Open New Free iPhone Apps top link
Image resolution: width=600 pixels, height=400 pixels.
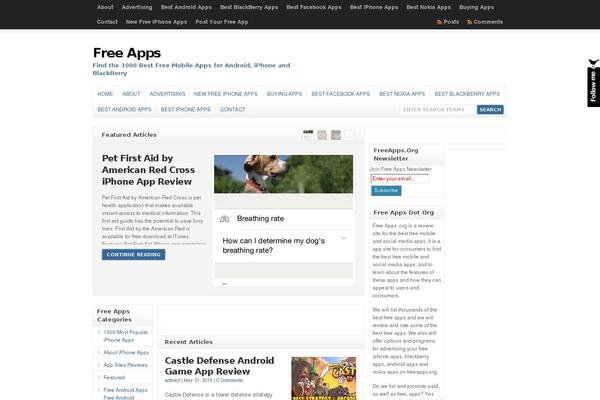[157, 22]
